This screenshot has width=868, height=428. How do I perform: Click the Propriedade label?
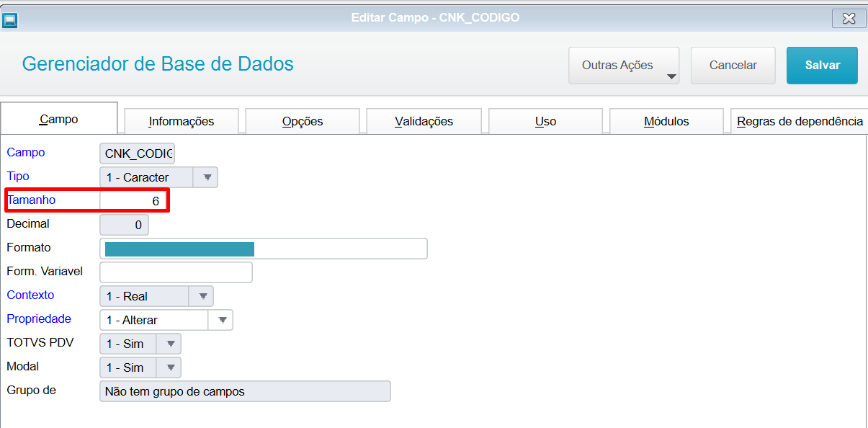click(39, 318)
